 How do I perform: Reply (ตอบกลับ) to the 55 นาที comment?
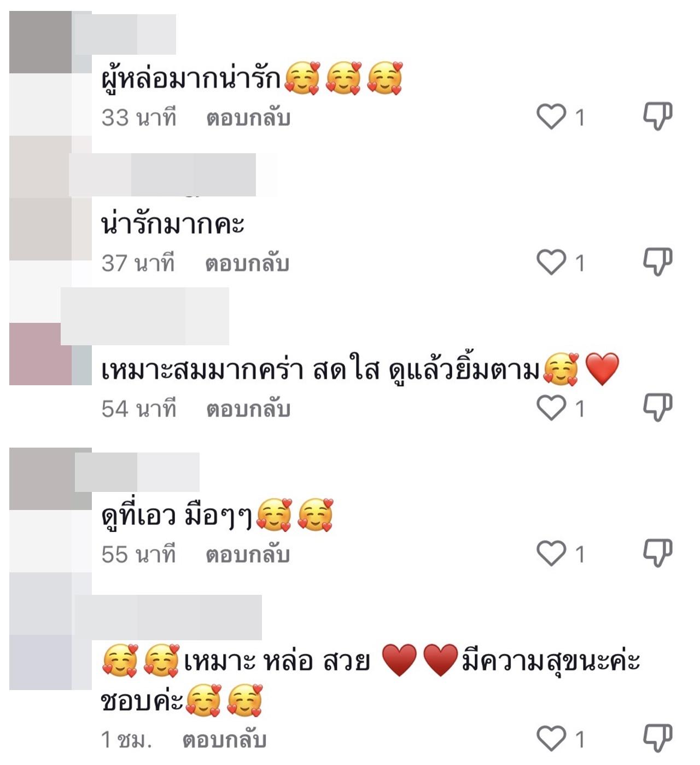point(247,554)
